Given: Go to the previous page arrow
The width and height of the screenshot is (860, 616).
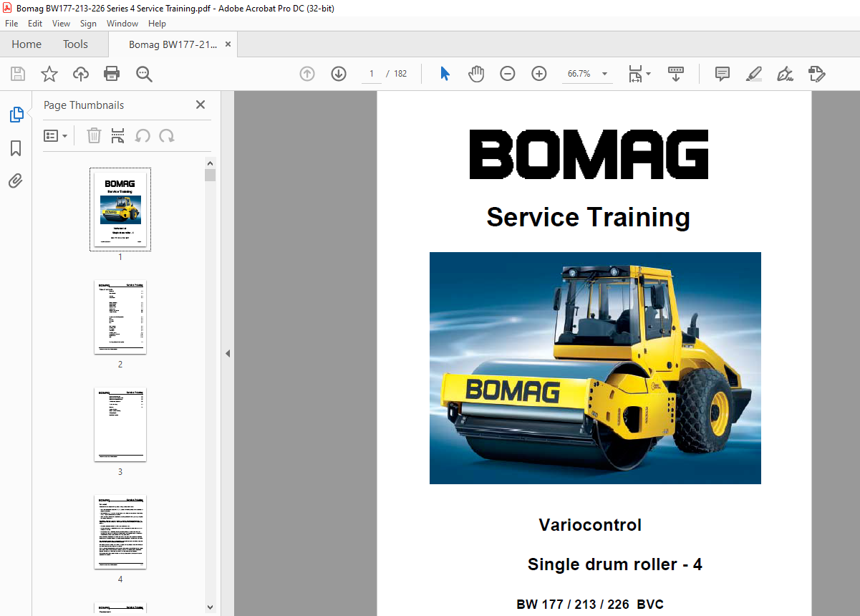Looking at the screenshot, I should 307,74.
